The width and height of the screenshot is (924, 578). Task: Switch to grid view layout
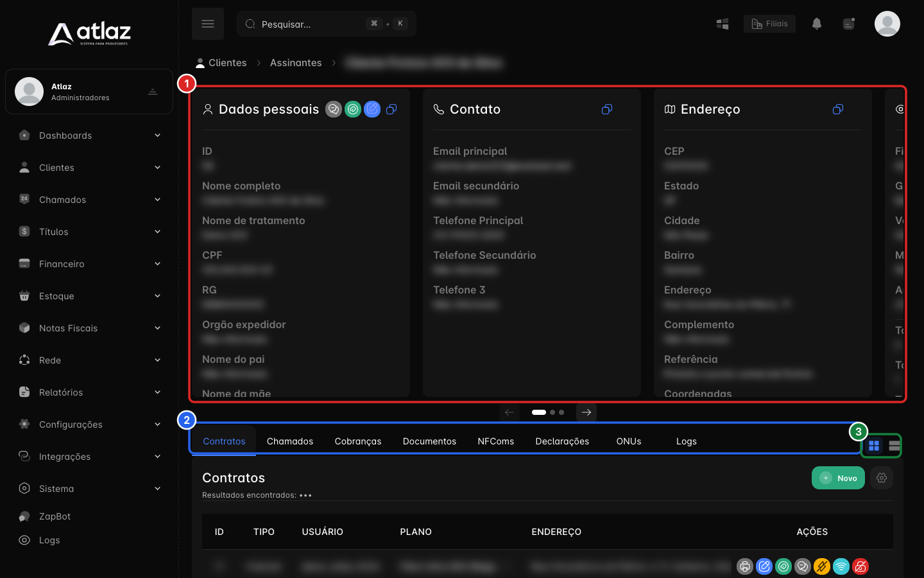(874, 446)
